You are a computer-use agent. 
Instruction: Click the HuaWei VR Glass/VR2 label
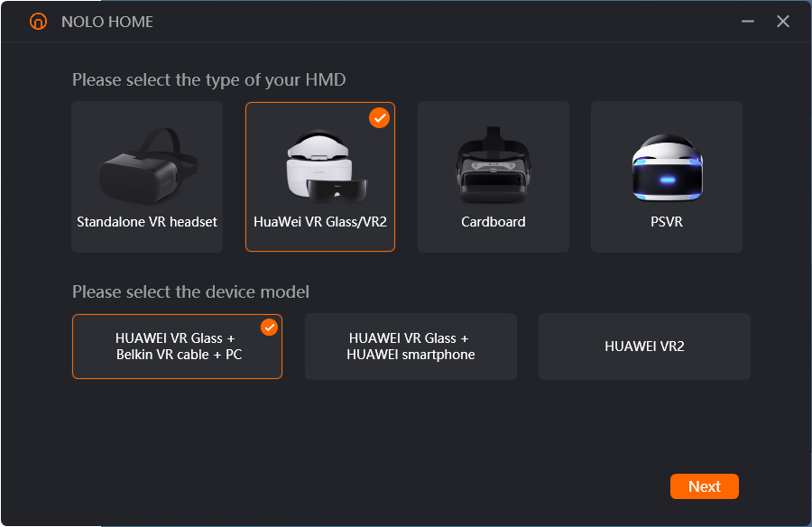click(x=320, y=222)
